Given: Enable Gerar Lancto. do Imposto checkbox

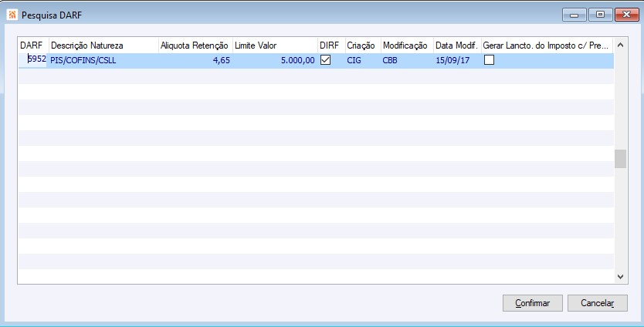Looking at the screenshot, I should [489, 60].
